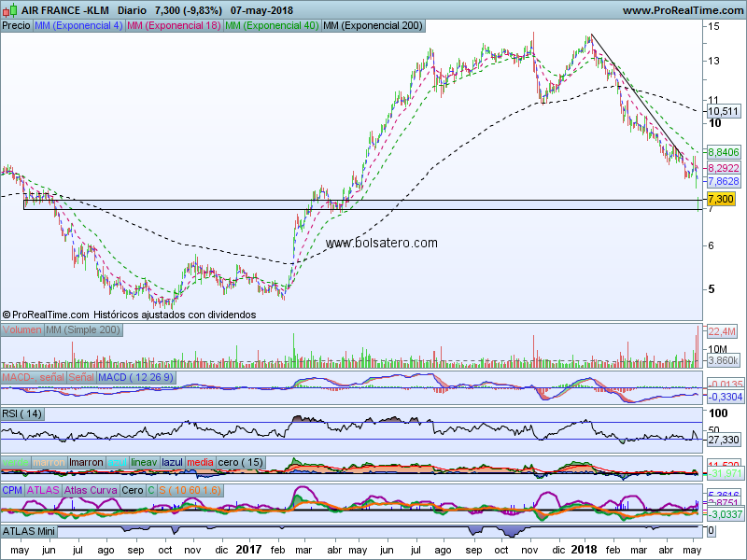Select the 'MACD-, señal' histogram label

pyautogui.click(x=33, y=378)
